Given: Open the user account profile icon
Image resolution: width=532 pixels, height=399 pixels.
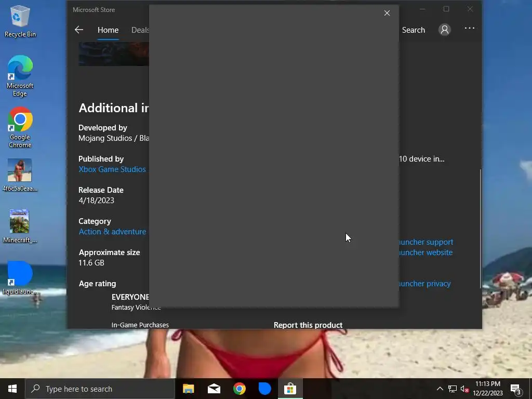Looking at the screenshot, I should [445, 30].
